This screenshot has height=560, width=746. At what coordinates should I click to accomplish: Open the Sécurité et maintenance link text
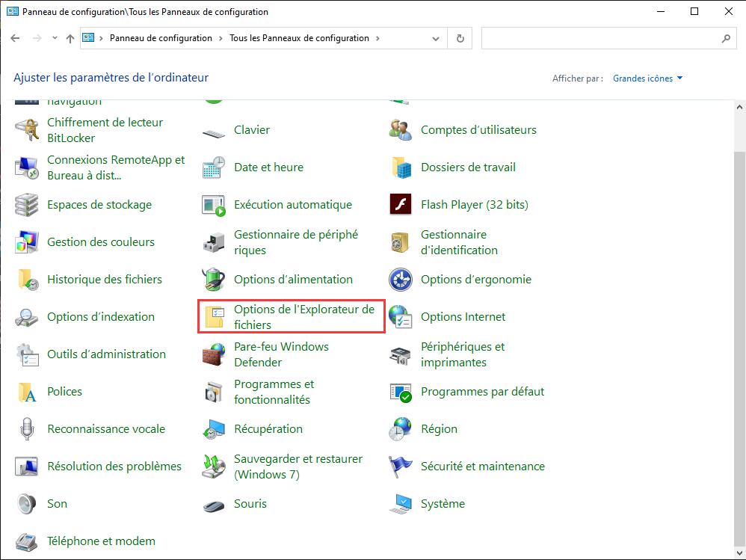point(482,467)
